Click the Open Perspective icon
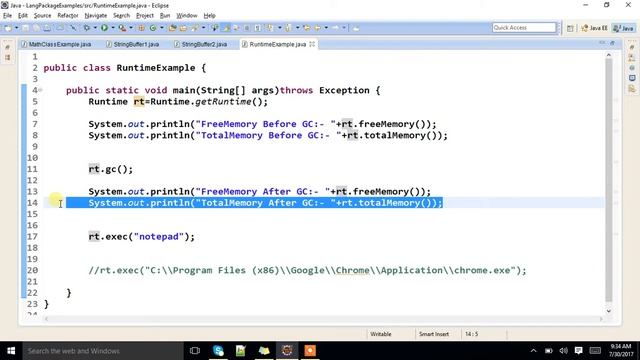The height and width of the screenshot is (360, 640). pos(570,28)
